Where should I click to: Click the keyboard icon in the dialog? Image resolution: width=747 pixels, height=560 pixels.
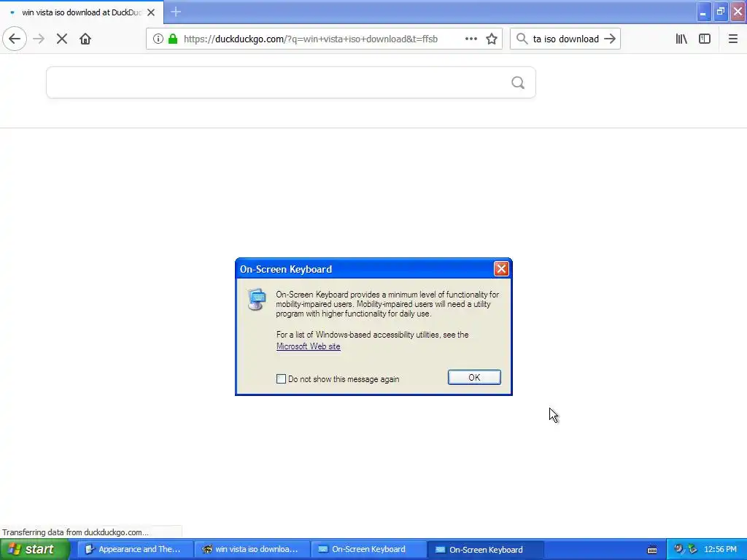pos(256,300)
